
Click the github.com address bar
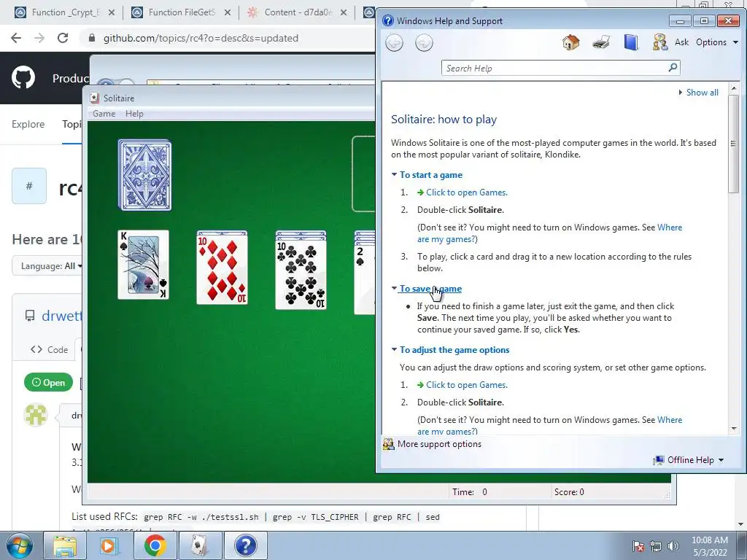(201, 38)
